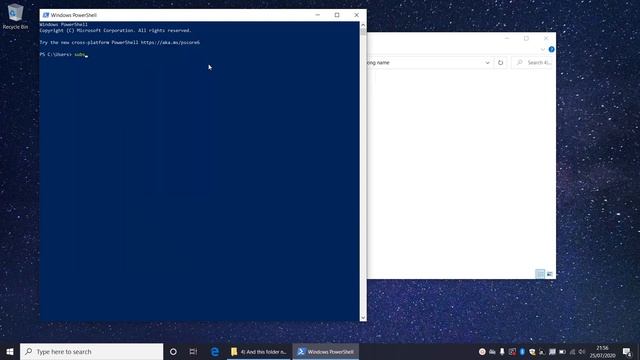Switch File Explorer to large icons view

549,274
